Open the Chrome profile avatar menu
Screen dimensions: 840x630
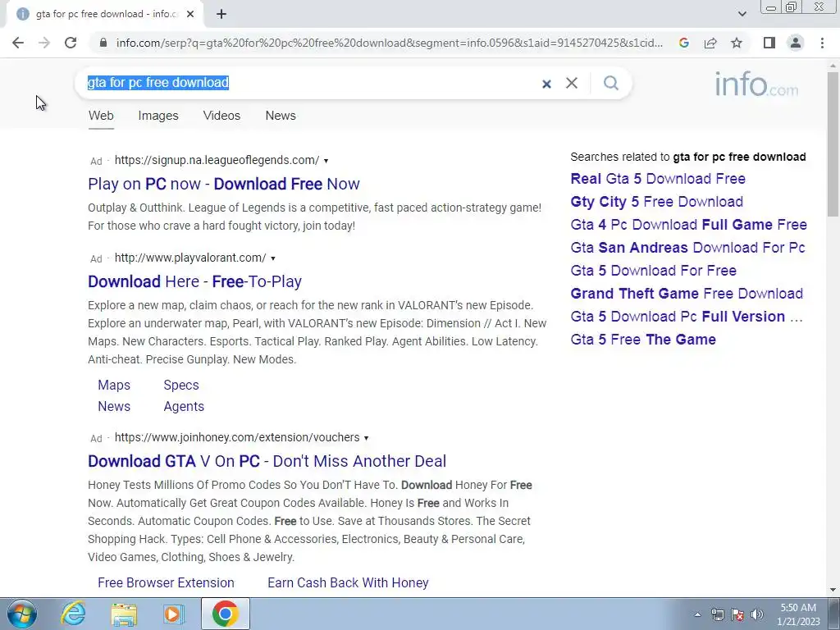click(x=796, y=43)
